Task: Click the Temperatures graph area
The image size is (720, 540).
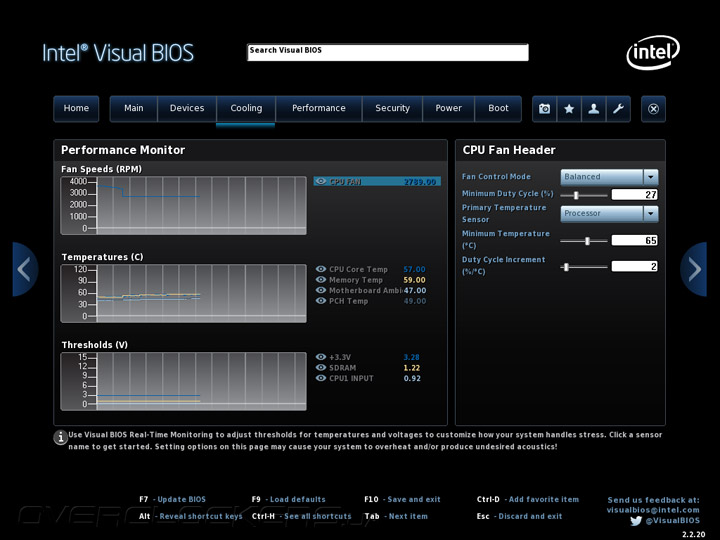Action: (184, 293)
